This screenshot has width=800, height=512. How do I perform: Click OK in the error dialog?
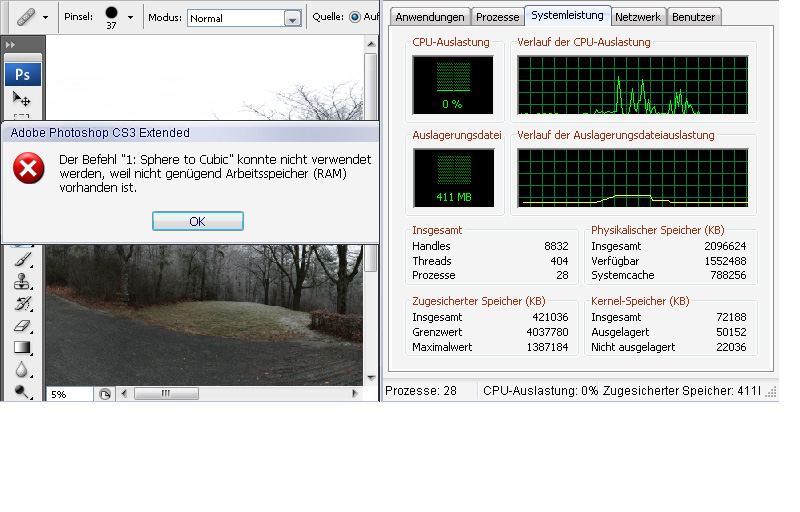tap(197, 221)
